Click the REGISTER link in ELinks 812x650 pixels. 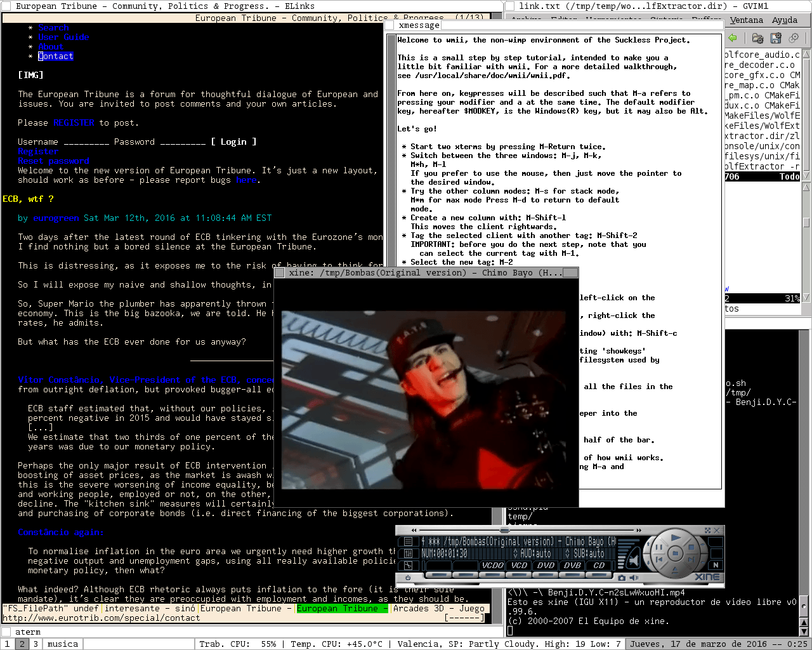coord(74,123)
